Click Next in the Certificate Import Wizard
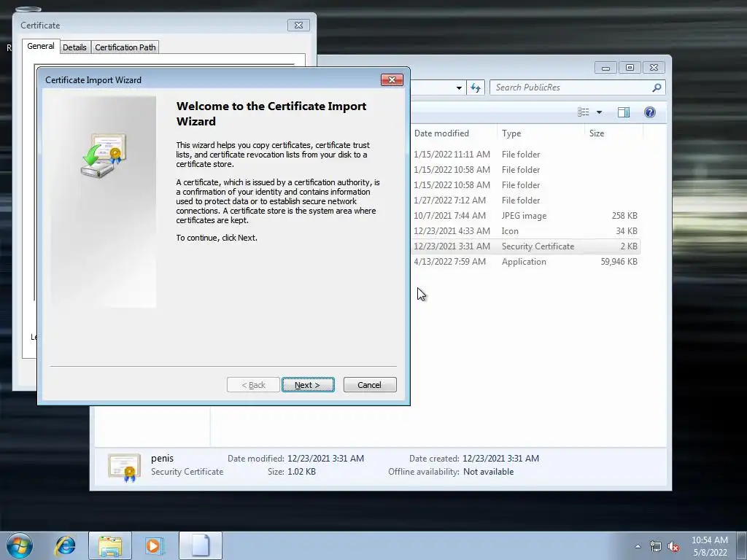Viewport: 747px width, 560px height. (x=308, y=385)
